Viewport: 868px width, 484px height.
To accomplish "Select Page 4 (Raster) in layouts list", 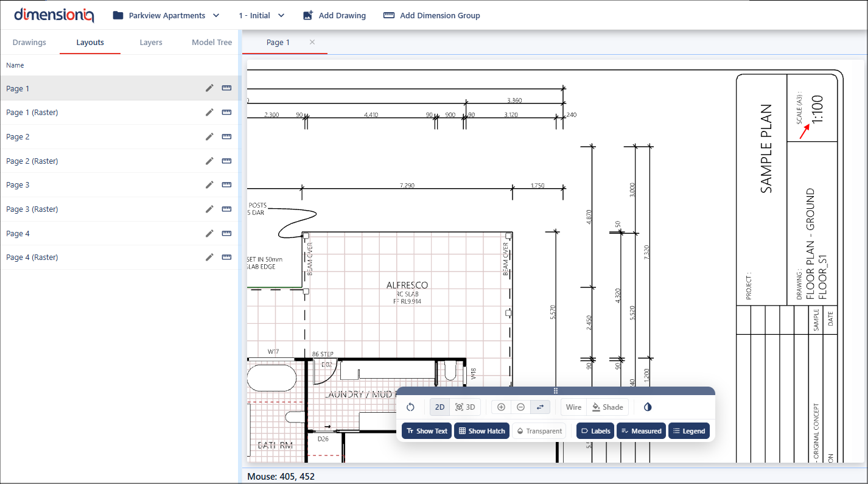I will [x=32, y=258].
